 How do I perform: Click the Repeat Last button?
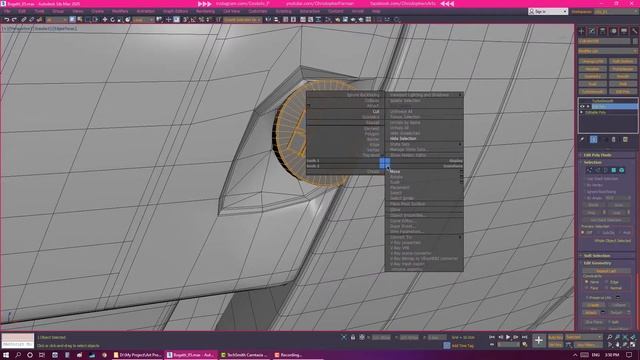(x=606, y=271)
